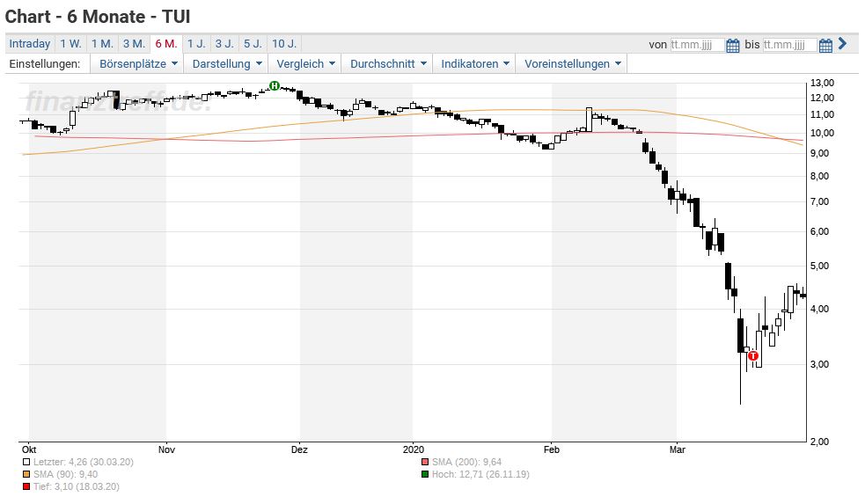Expand the Börsenplätze dropdown
The height and width of the screenshot is (504, 865).
138,64
